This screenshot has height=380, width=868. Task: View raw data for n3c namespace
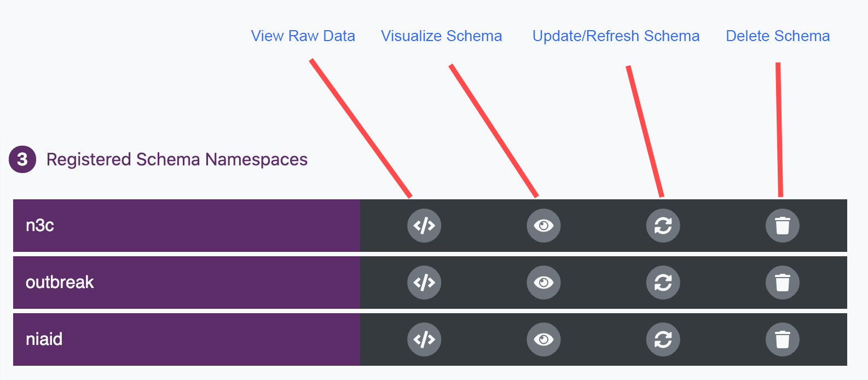424,226
